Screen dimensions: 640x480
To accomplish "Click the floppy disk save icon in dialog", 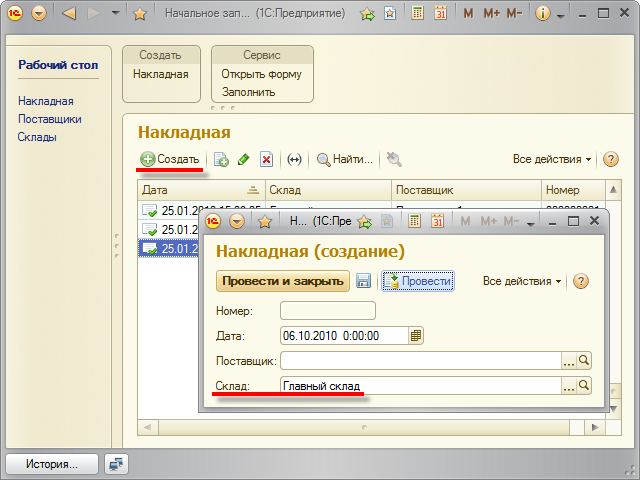I will 364,282.
